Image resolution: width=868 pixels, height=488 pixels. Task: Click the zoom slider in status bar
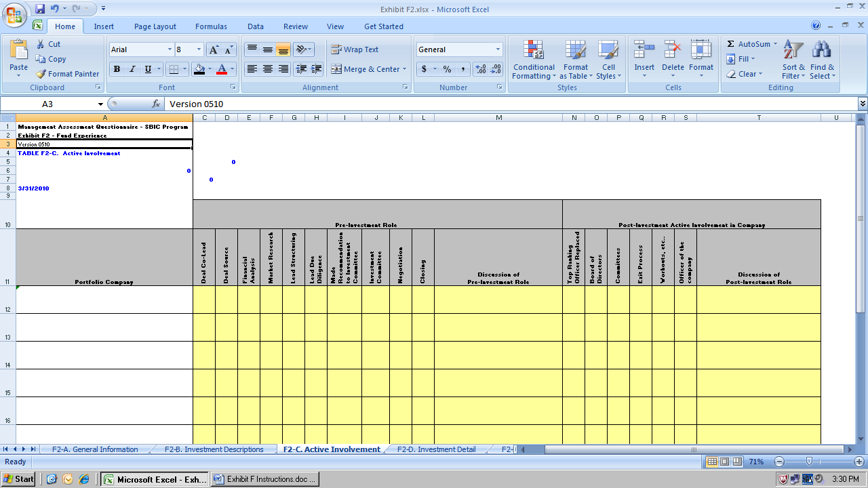(x=808, y=462)
